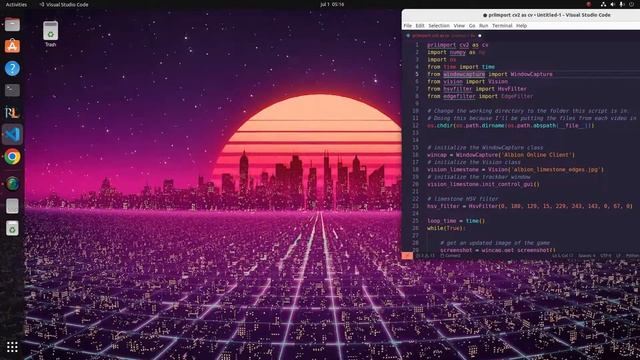640x360 pixels.
Task: Click the orange remote indicator in the status bar
Action: pyautogui.click(x=407, y=256)
